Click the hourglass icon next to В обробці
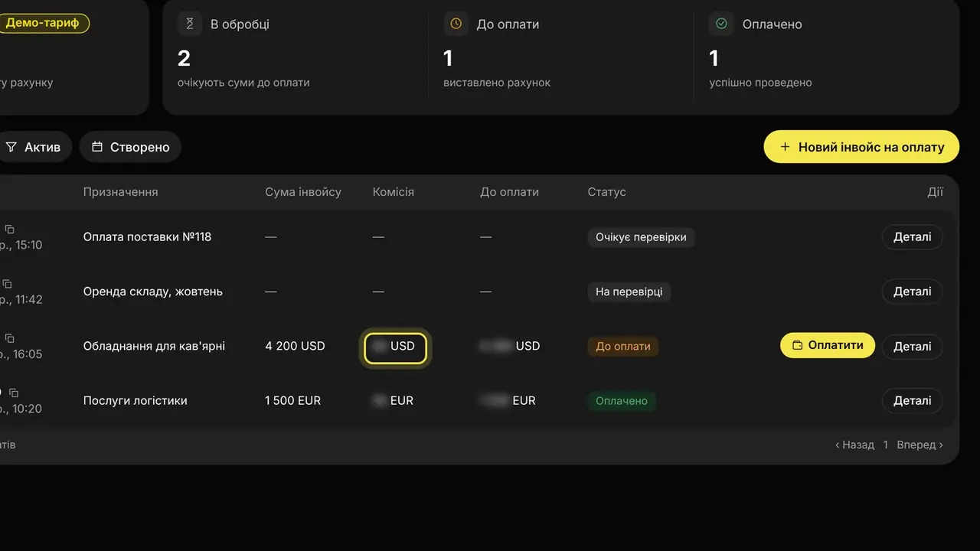 190,24
